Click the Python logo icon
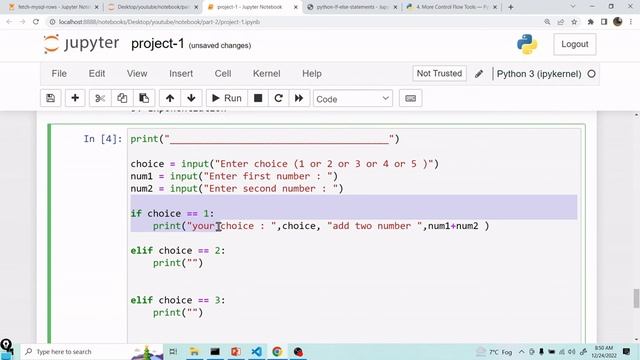 527,44
